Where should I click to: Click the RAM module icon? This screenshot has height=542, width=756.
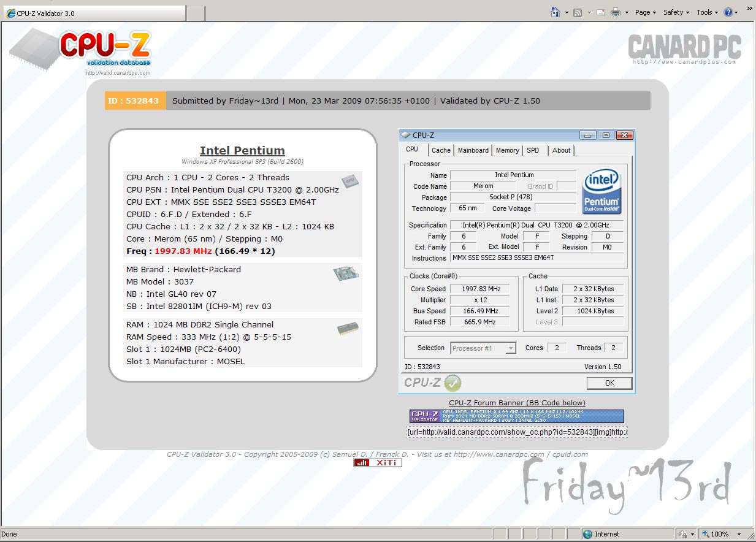click(x=348, y=329)
